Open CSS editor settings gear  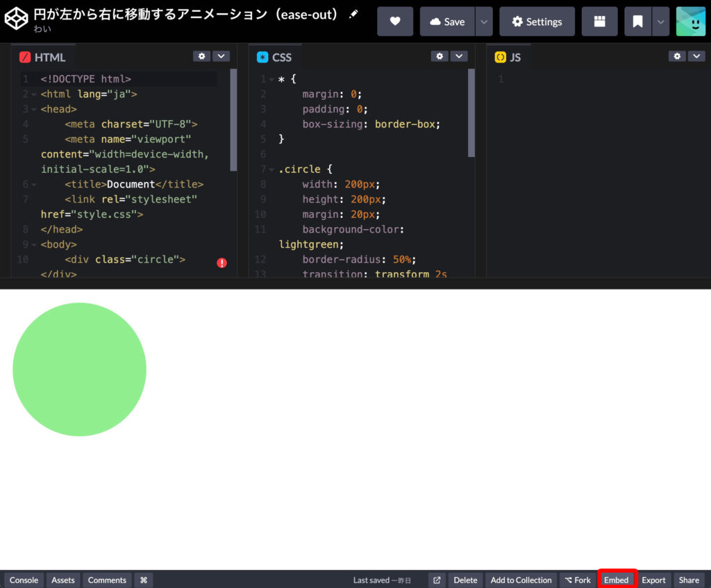pyautogui.click(x=440, y=56)
